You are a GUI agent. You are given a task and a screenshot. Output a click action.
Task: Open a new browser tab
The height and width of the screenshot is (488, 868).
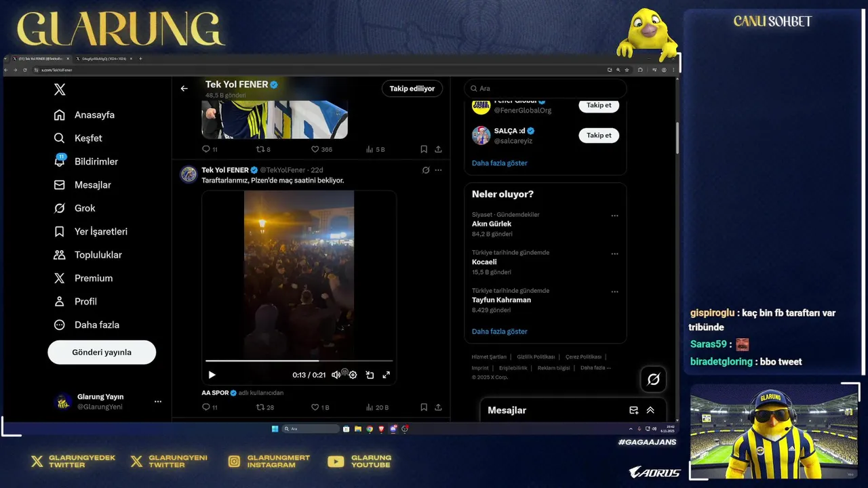140,58
